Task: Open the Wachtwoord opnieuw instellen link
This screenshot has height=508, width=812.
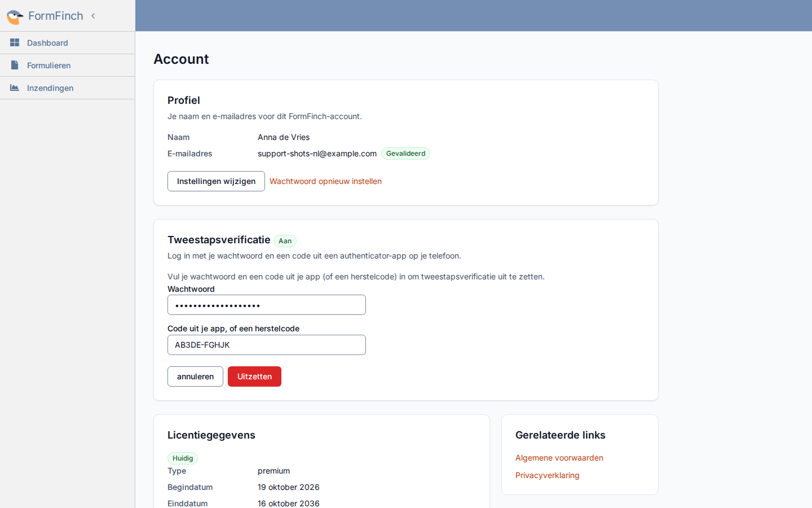Action: coord(325,181)
